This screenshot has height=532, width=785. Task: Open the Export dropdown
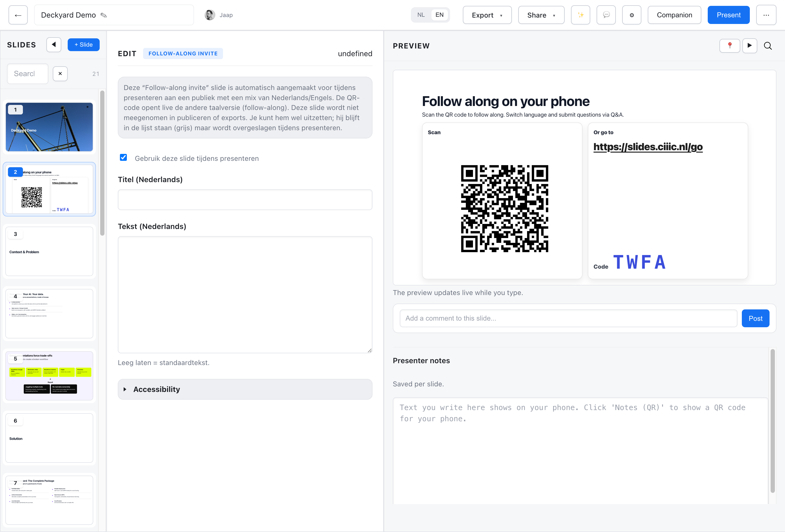(x=487, y=15)
